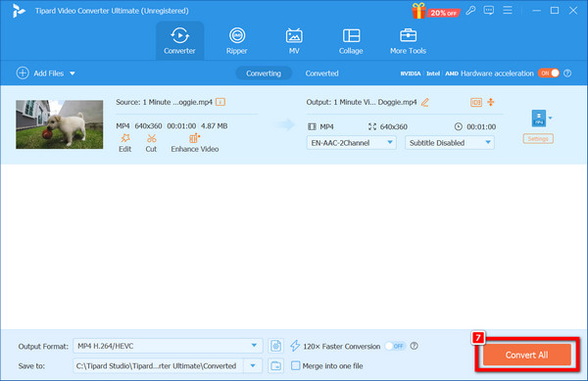Click the output duration clock icon
The width and height of the screenshot is (588, 381).
[x=459, y=126]
